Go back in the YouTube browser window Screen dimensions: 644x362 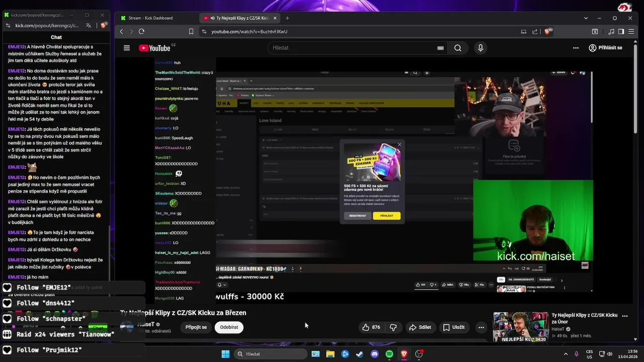point(121,31)
